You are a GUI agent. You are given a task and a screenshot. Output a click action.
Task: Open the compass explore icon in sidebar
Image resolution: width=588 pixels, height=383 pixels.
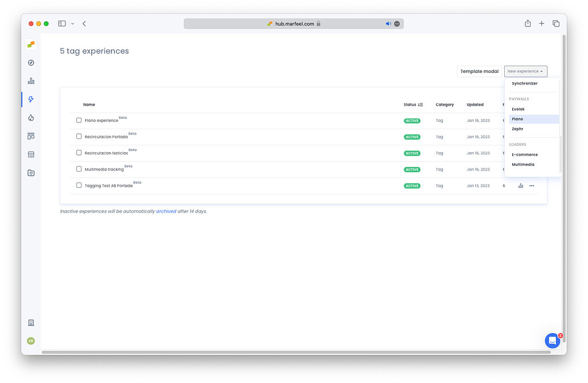coord(30,63)
